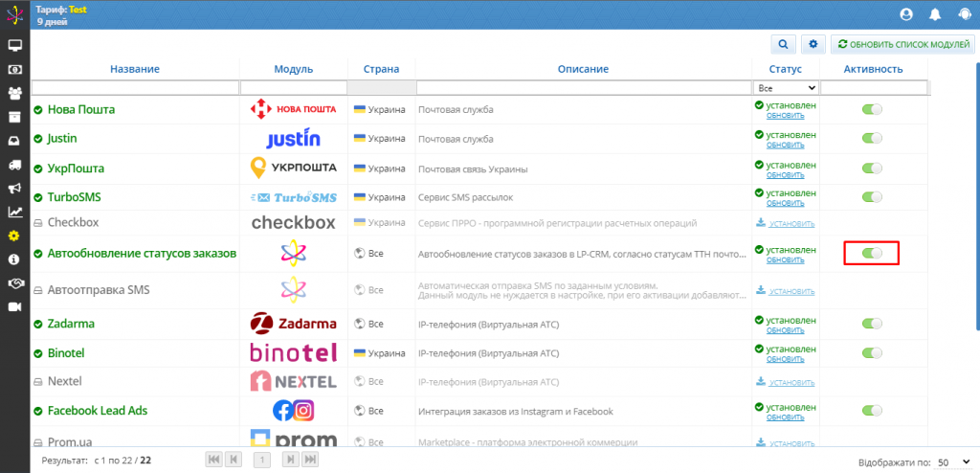Click the Facebook and Instagram logo thumbnail
Viewport: 980px width, 473px height.
[x=293, y=411]
